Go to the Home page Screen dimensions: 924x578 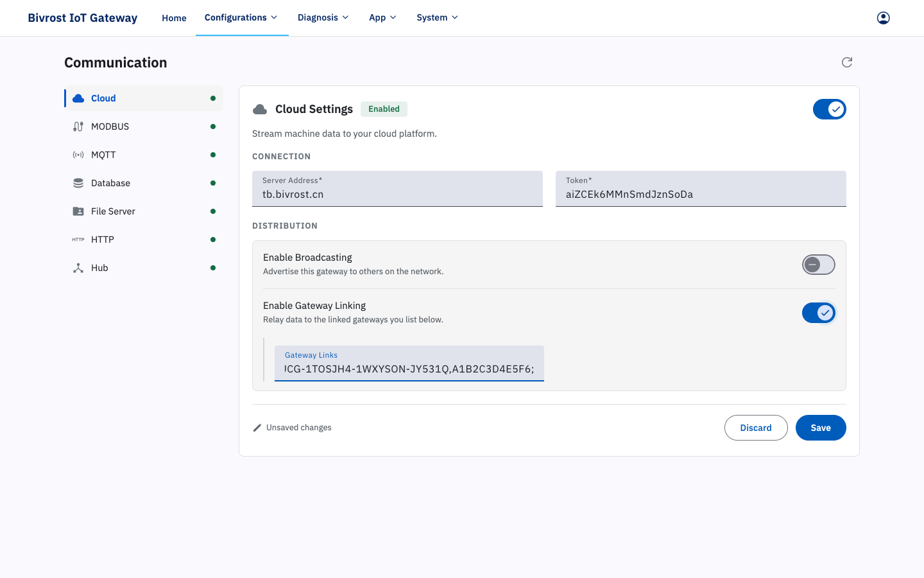[x=174, y=18]
